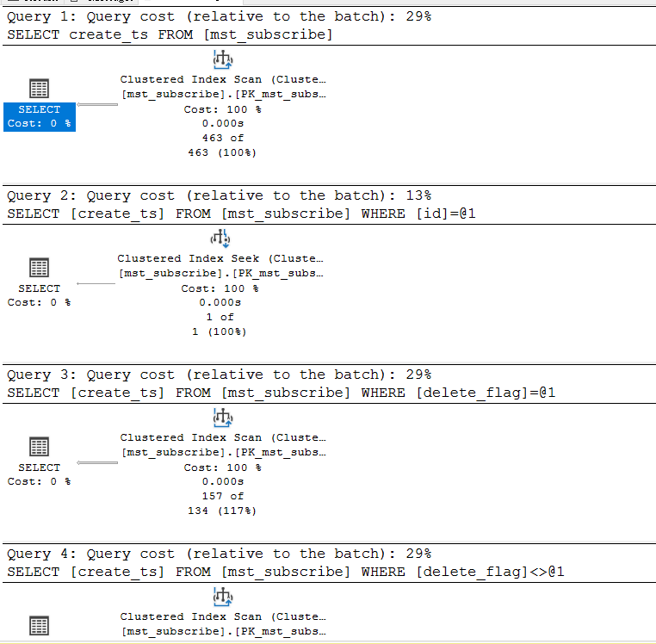Viewport: 656px width, 644px height.
Task: Click Query 3 SELECT Cost 0% label
Action: tap(40, 474)
